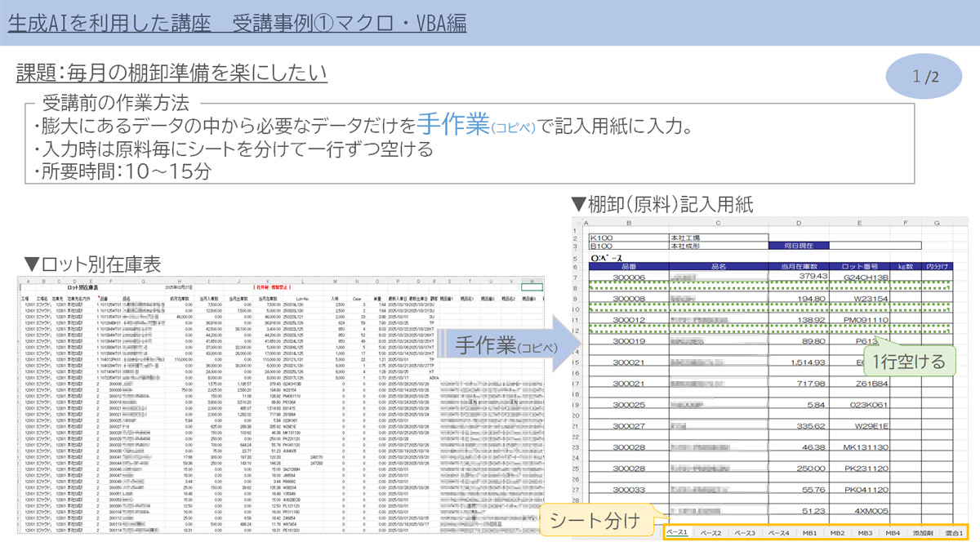
Task: Select cell with 品番 300006
Action: point(629,278)
